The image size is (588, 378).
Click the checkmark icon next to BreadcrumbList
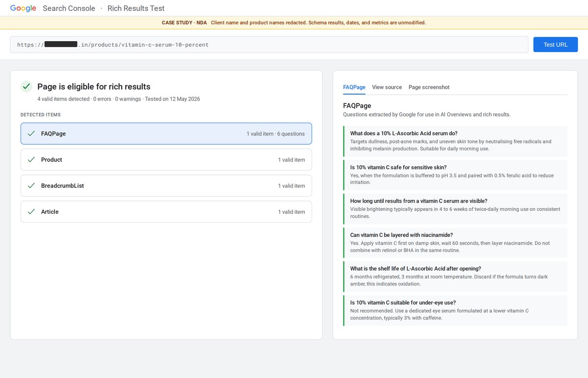(31, 186)
